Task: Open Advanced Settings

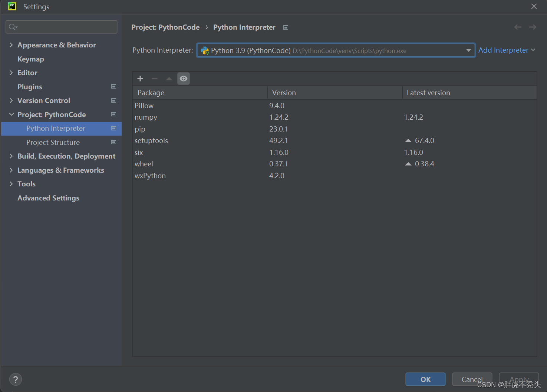Action: coord(48,198)
